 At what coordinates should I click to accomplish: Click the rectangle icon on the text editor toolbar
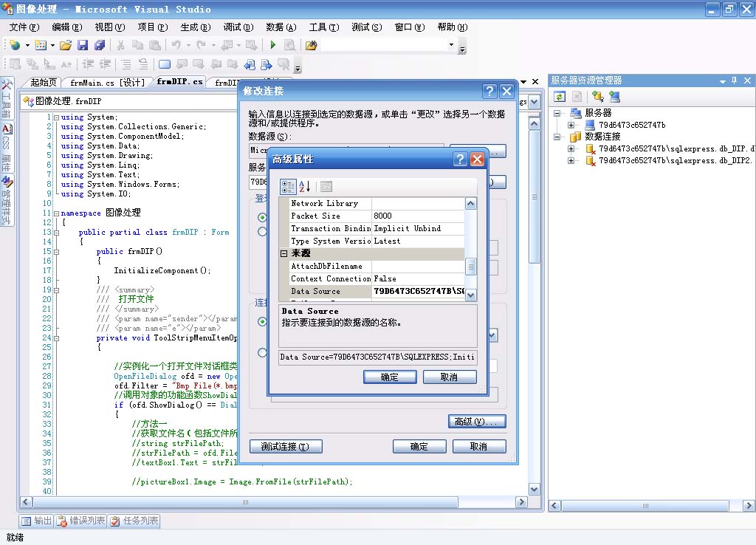[165, 64]
